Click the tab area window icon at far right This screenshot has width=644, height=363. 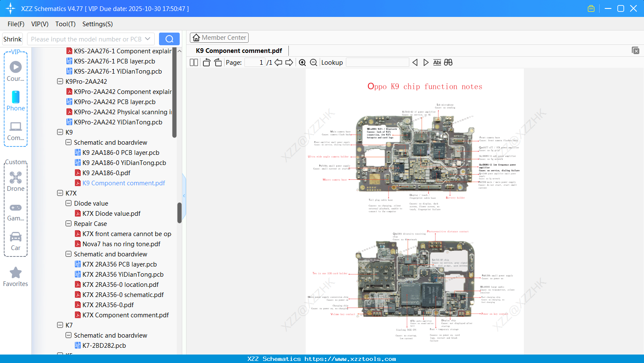(635, 50)
